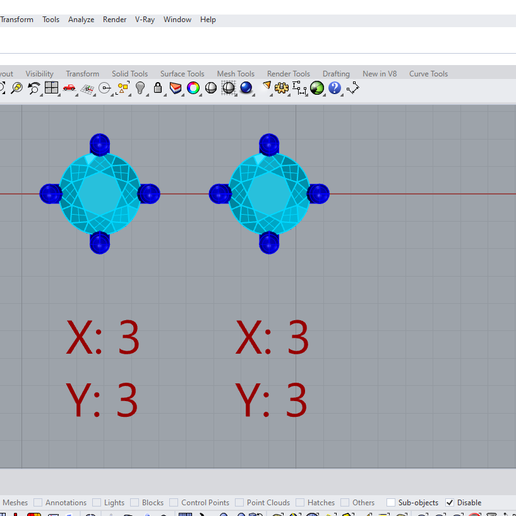
Task: Open the Layers panel icon
Action: tap(175, 88)
